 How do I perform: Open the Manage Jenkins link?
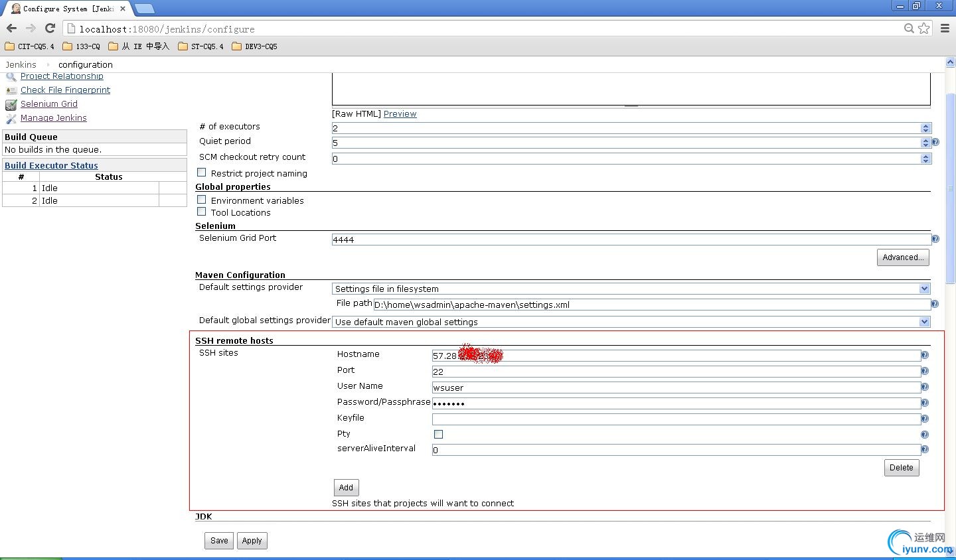point(54,118)
